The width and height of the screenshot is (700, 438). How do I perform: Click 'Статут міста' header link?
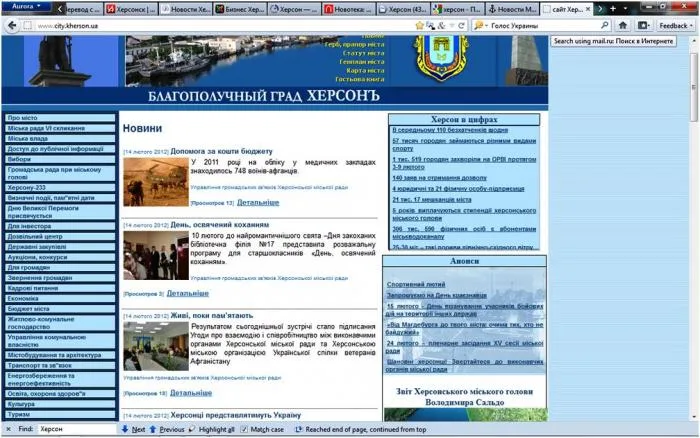[x=363, y=53]
